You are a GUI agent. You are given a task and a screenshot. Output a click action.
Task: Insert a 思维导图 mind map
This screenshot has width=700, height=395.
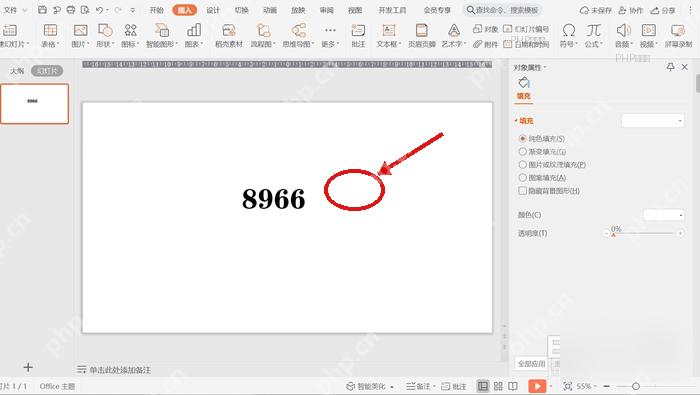[x=298, y=36]
